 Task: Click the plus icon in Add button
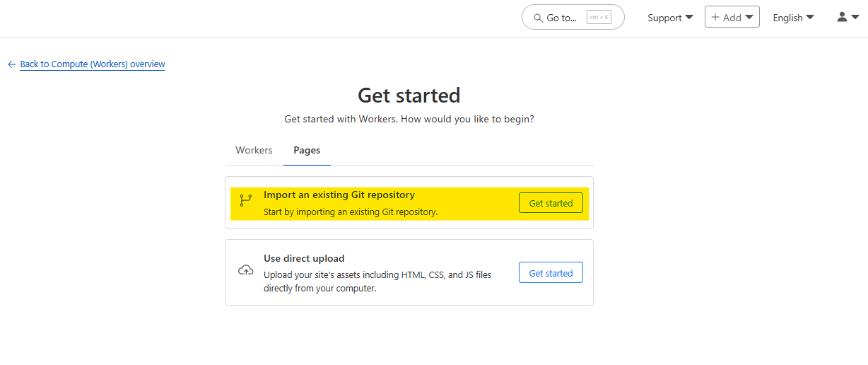pos(715,17)
